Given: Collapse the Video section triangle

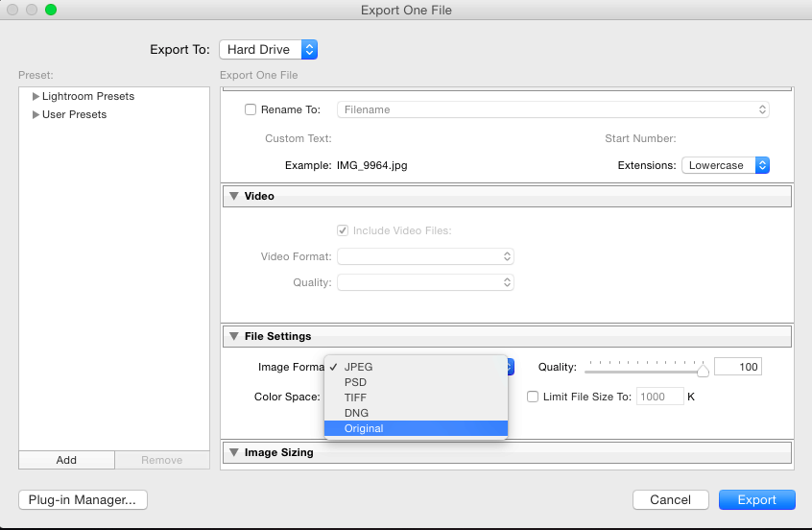Looking at the screenshot, I should coord(233,196).
